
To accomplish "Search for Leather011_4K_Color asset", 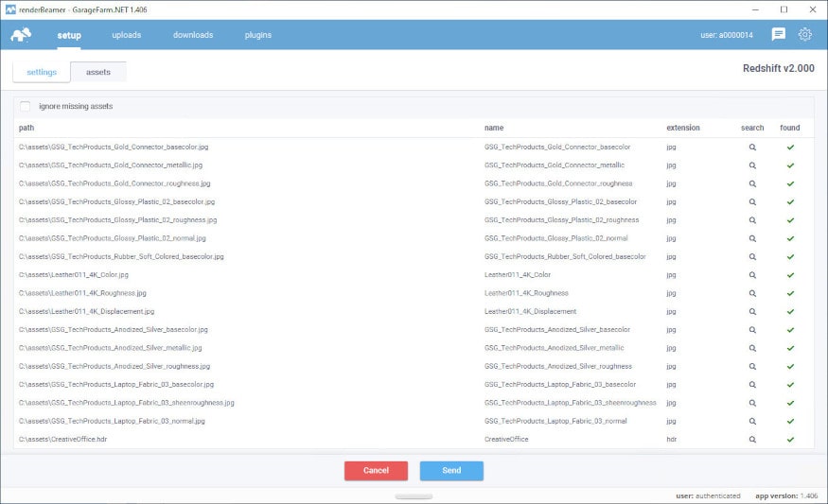I will point(752,275).
